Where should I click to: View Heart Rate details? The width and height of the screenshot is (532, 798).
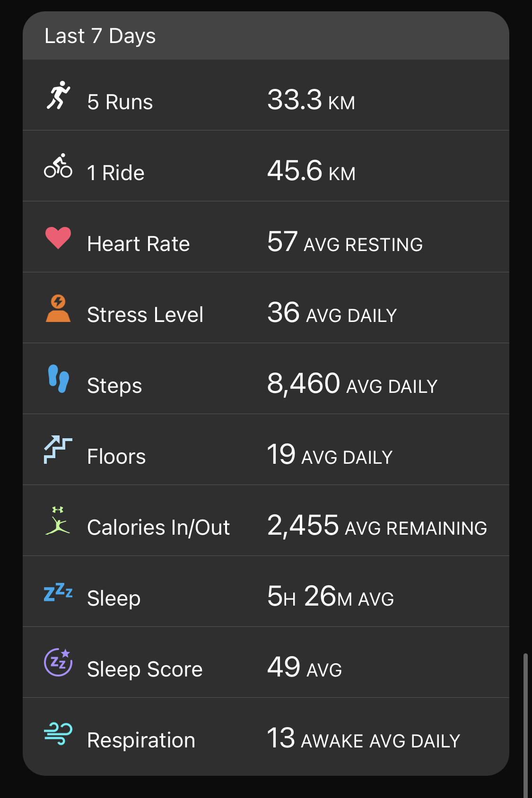coord(266,237)
